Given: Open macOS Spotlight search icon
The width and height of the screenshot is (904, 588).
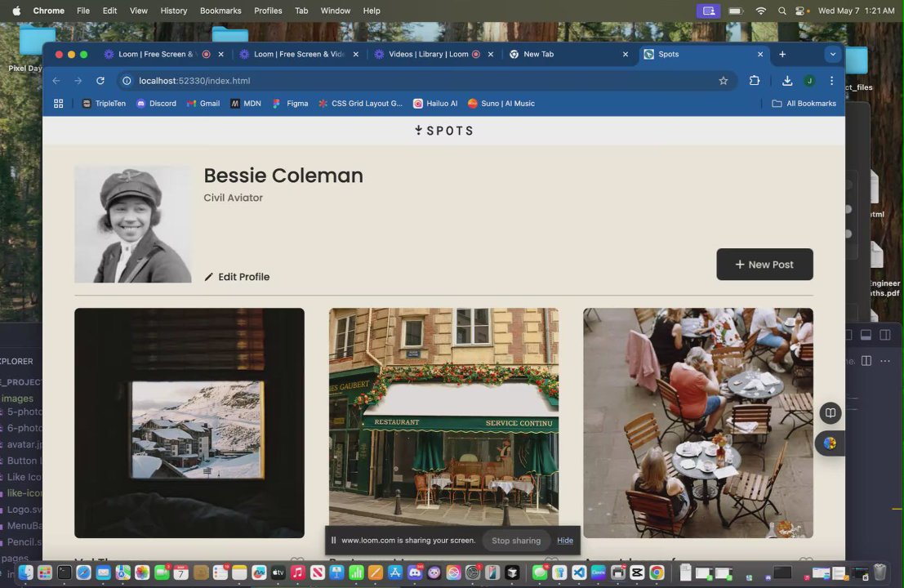Looking at the screenshot, I should (782, 11).
